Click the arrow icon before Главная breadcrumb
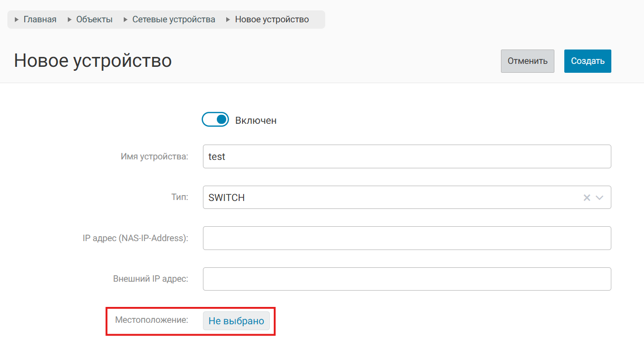Image resolution: width=644 pixels, height=350 pixels. click(x=17, y=20)
